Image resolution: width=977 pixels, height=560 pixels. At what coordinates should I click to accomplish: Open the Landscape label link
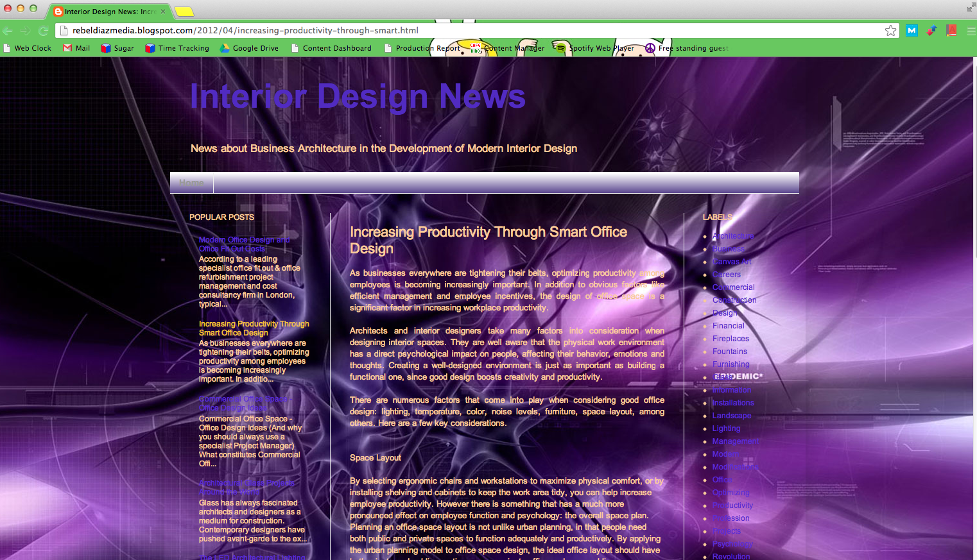click(x=731, y=416)
